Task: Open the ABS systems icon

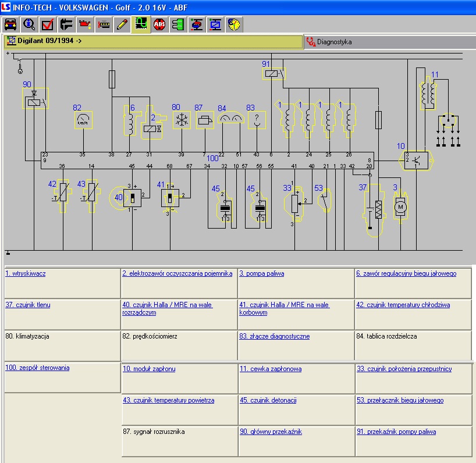Action: pyautogui.click(x=159, y=24)
